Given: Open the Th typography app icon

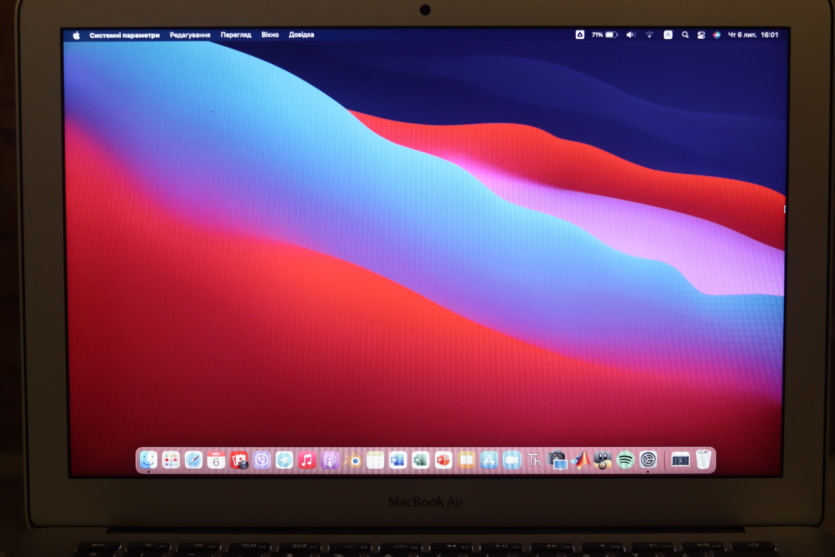Looking at the screenshot, I should [x=534, y=460].
